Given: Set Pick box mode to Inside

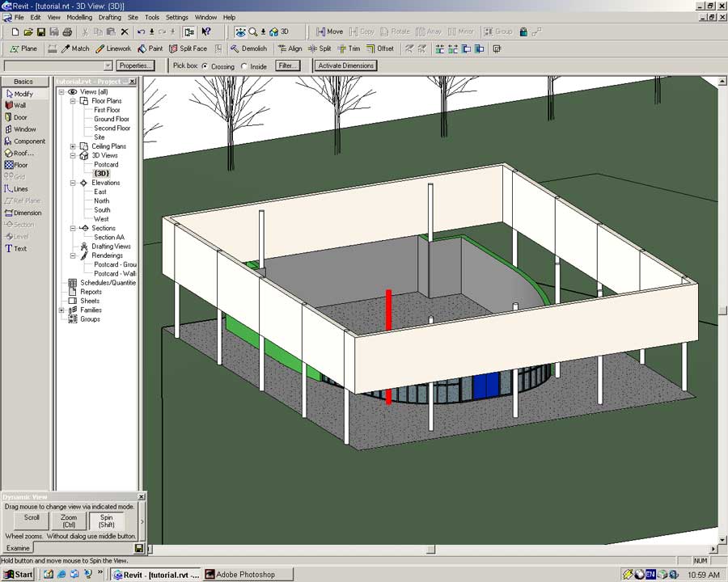Looking at the screenshot, I should coord(244,66).
